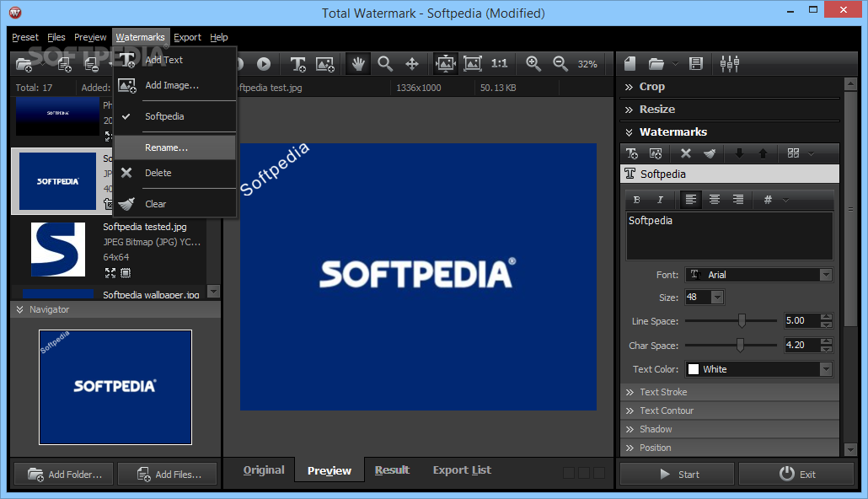The image size is (868, 499).
Task: Expand the Crop section
Action: tap(730, 87)
